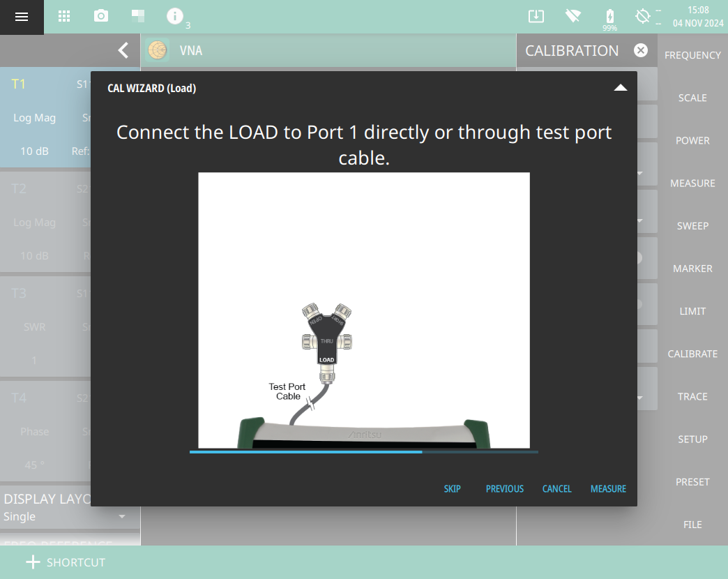Viewport: 728px width, 579px height.
Task: Open the apps grid launcher
Action: (x=63, y=16)
